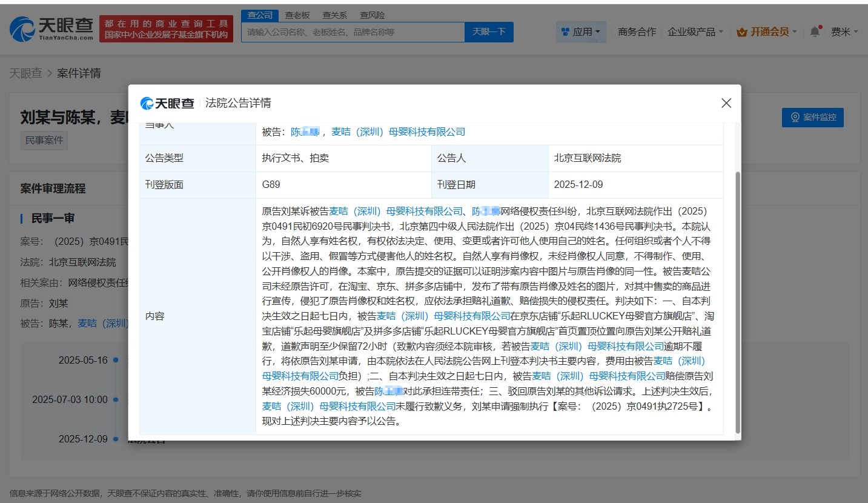Switch to the 查风险 search tab
The image size is (868, 503).
[372, 15]
